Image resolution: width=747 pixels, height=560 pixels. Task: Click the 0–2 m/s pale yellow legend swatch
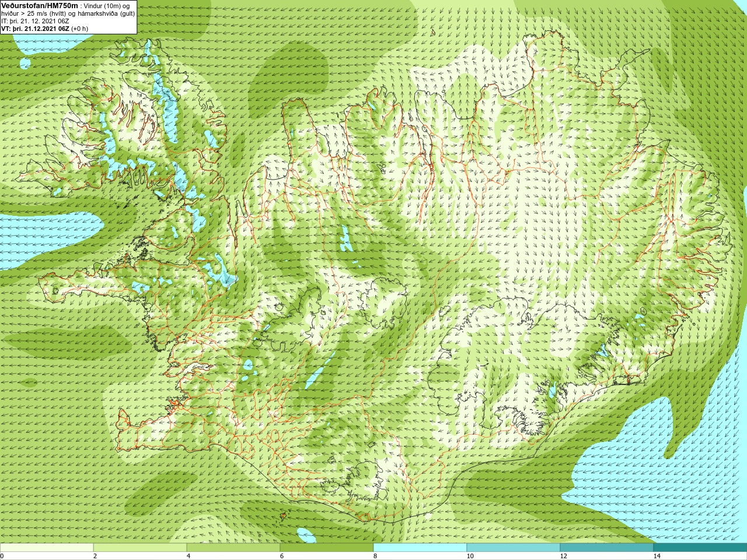pos(47,548)
